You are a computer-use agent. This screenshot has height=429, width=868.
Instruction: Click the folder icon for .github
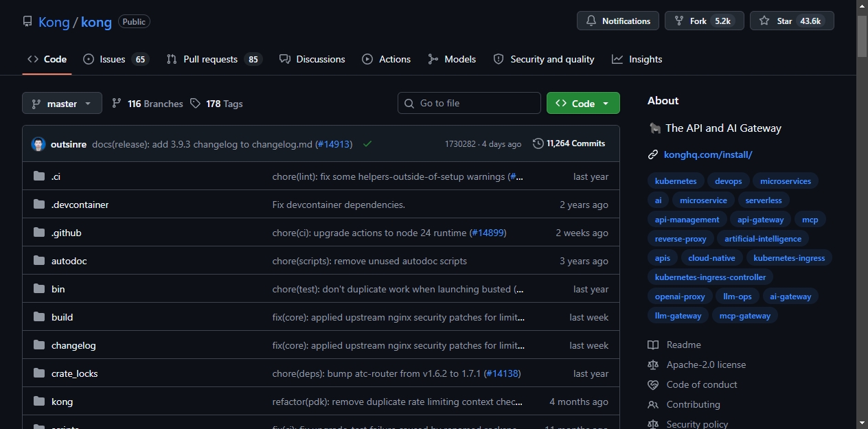pyautogui.click(x=39, y=233)
